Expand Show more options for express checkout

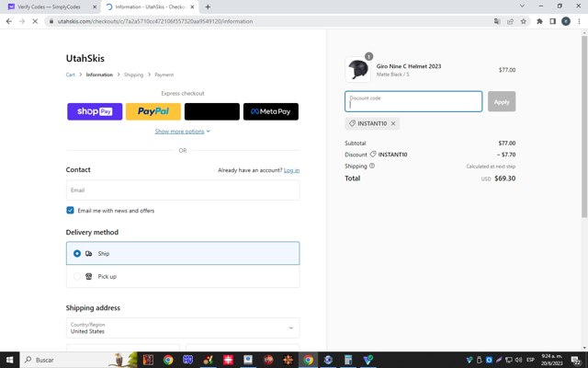click(183, 131)
